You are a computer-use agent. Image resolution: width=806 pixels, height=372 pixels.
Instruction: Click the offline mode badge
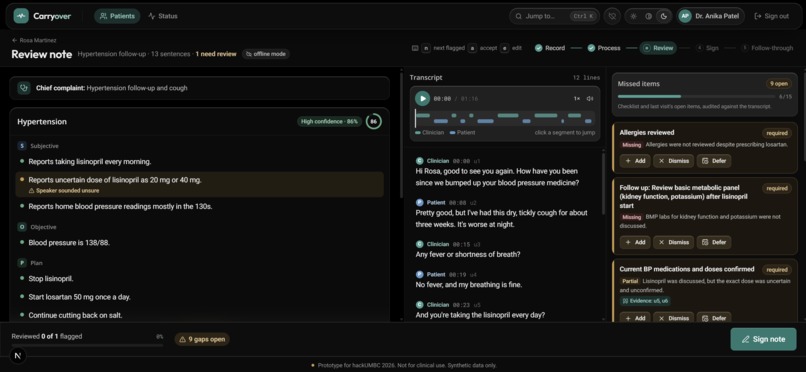[x=266, y=54]
